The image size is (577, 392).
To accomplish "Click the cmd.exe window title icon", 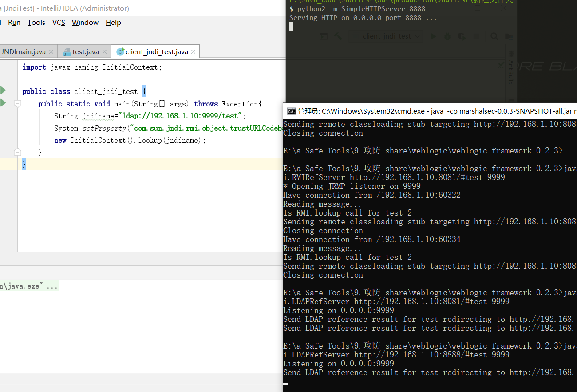I will click(292, 111).
